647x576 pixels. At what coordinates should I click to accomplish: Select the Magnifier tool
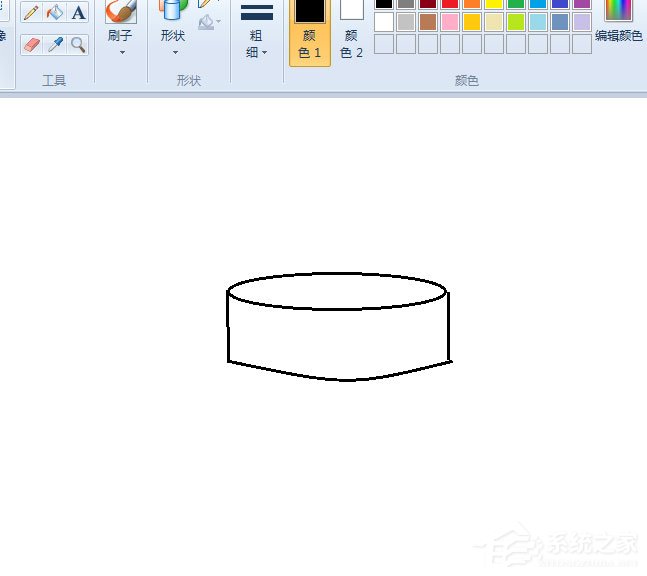pos(78,45)
